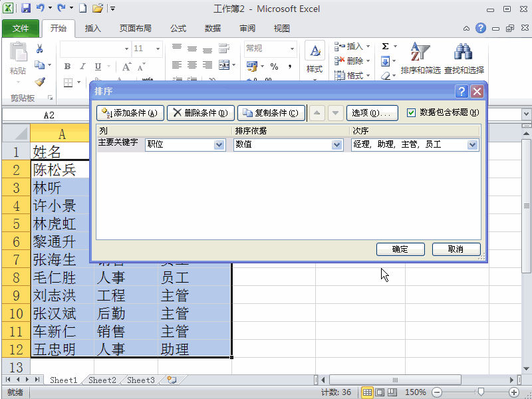Click 复制条件 in the sort dialog

(271, 113)
